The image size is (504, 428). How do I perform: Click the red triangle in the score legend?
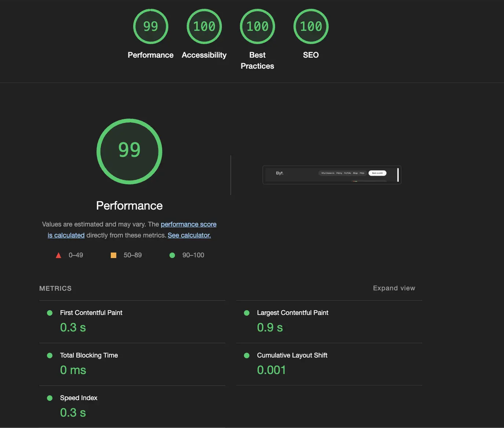tap(58, 255)
